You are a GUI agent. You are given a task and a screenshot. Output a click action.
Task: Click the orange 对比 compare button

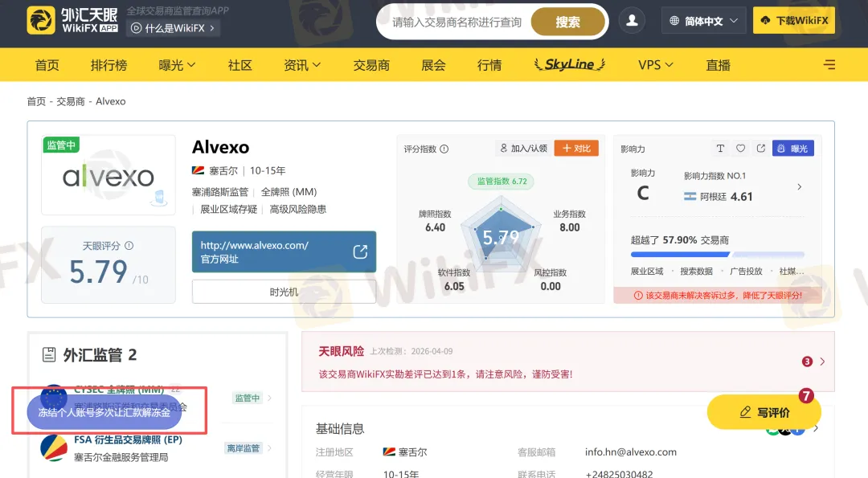tap(576, 149)
